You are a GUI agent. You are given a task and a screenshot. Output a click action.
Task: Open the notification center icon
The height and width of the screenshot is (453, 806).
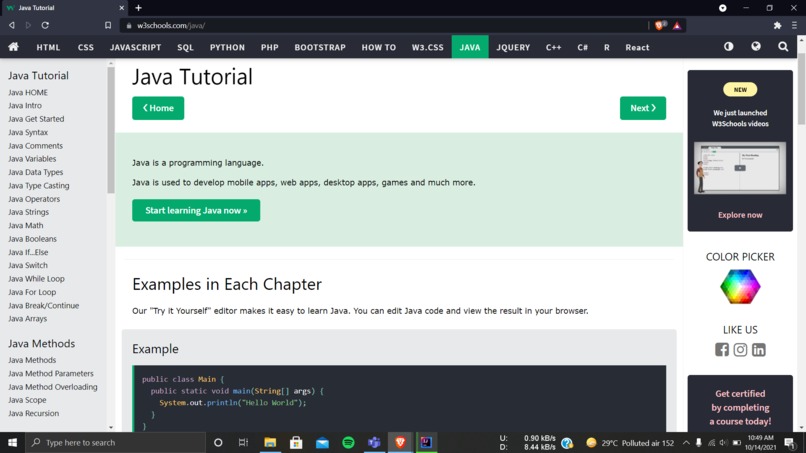coord(790,442)
